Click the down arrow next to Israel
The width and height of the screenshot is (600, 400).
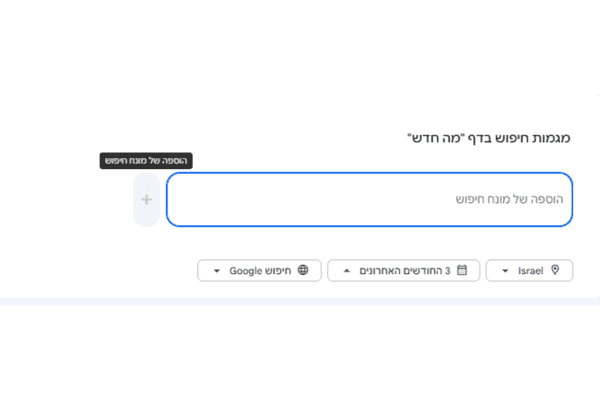[x=505, y=271]
